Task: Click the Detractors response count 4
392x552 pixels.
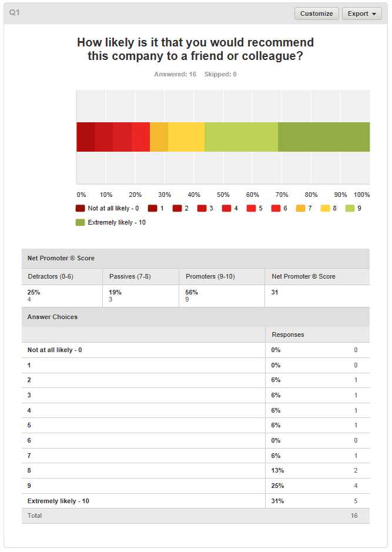Action: point(29,299)
